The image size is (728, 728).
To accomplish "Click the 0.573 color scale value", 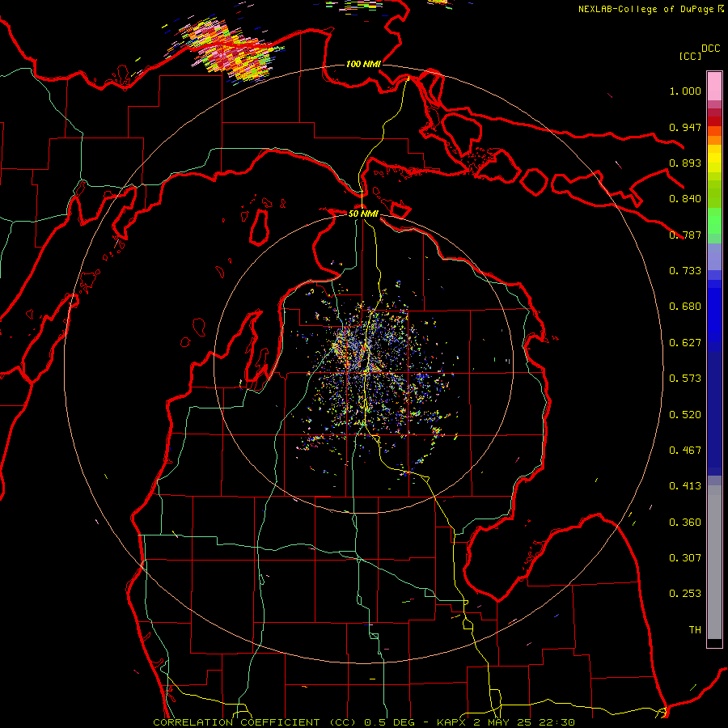I will pyautogui.click(x=685, y=379).
